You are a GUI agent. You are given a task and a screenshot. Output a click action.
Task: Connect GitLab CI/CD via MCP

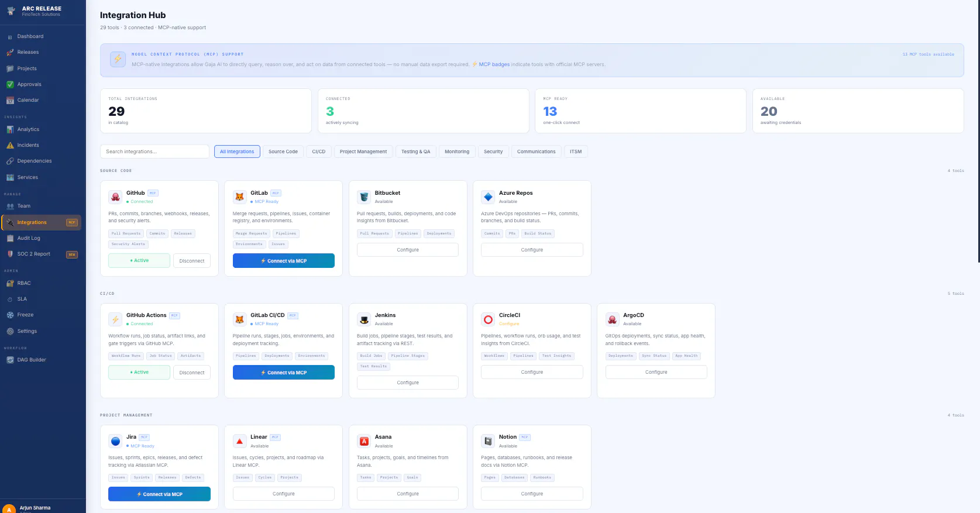click(284, 373)
